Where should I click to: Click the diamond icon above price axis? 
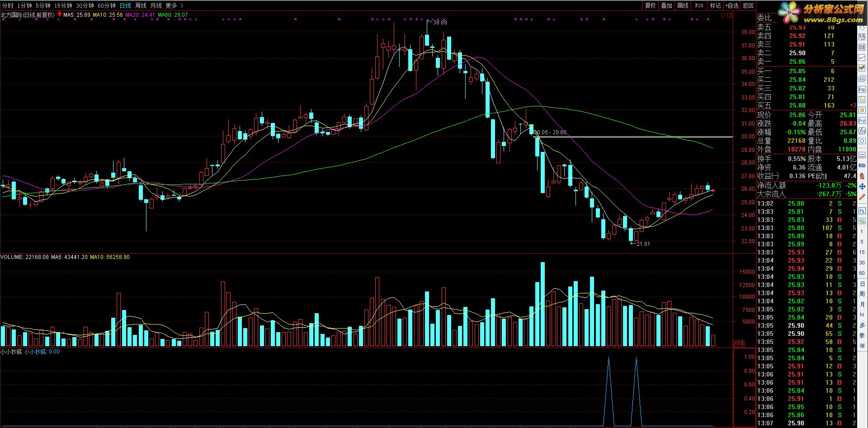pos(723,15)
